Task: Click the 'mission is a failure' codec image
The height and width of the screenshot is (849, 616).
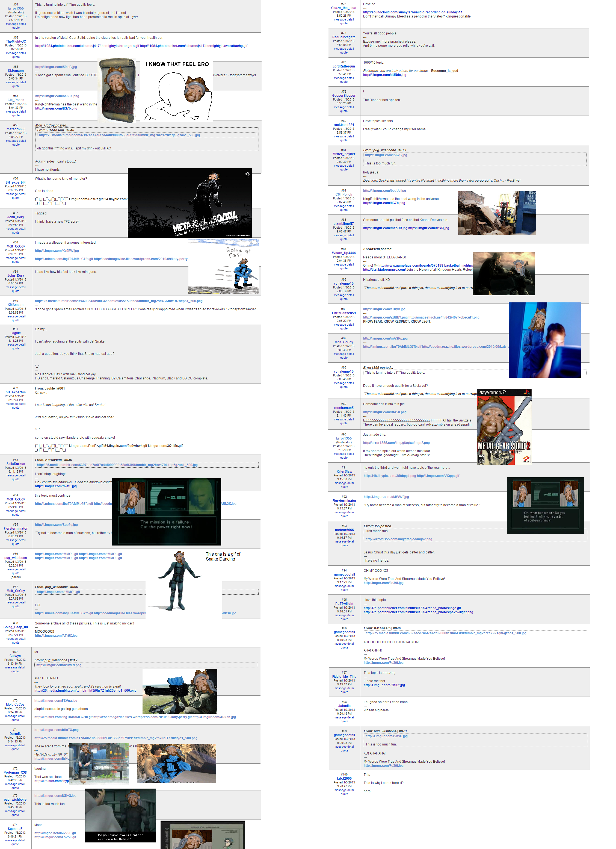Action: pyautogui.click(x=167, y=511)
